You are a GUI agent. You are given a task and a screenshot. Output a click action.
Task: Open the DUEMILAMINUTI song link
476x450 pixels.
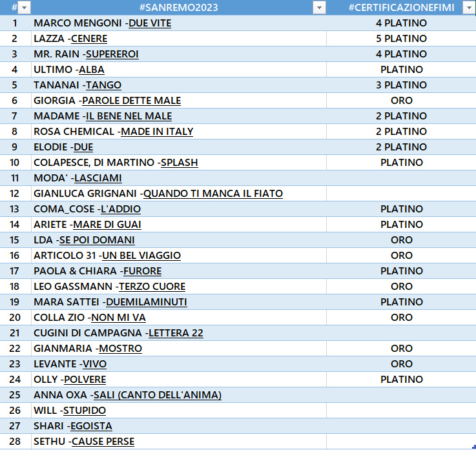147,302
